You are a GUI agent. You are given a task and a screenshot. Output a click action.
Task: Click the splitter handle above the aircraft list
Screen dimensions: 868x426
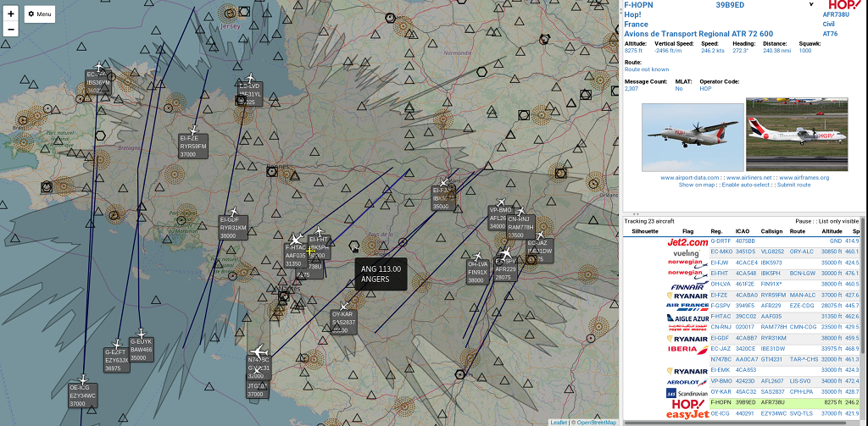[636, 213]
